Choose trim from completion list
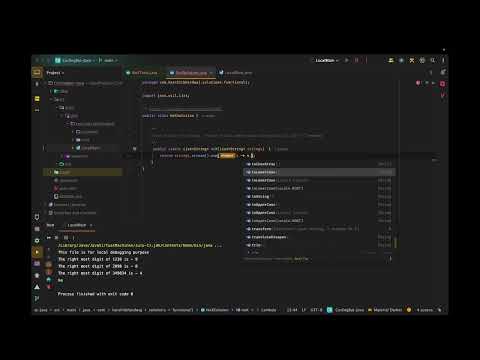Screen dimensions: 480x360 [x=319, y=245]
